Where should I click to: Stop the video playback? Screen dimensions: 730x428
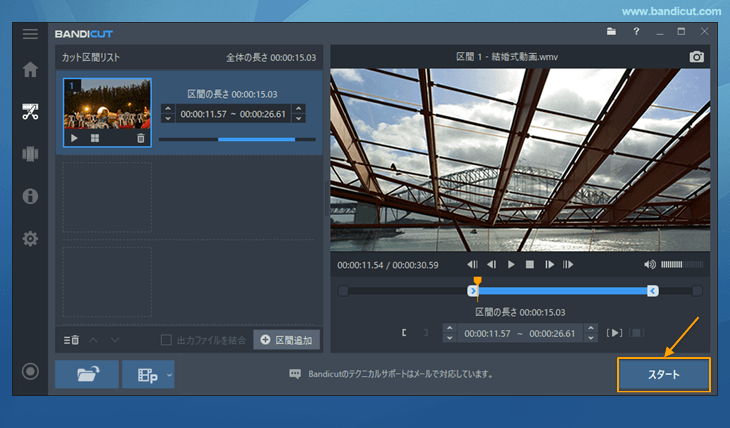coord(530,265)
